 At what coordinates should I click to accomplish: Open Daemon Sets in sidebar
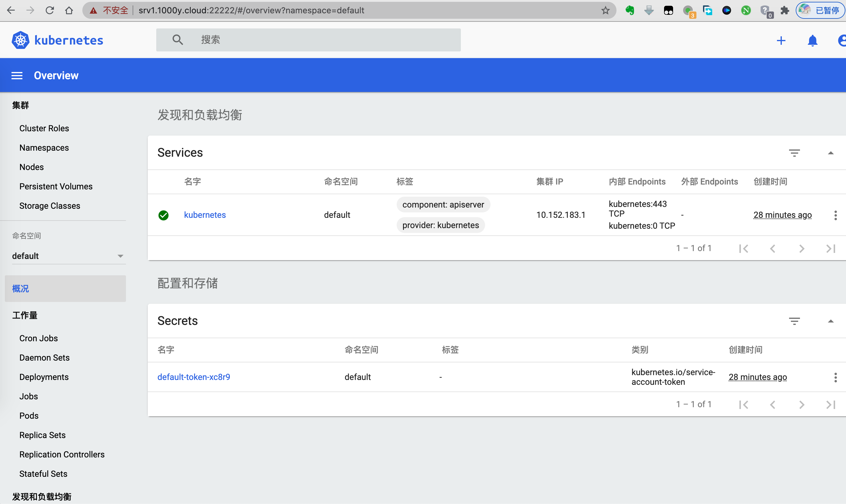pos(45,358)
